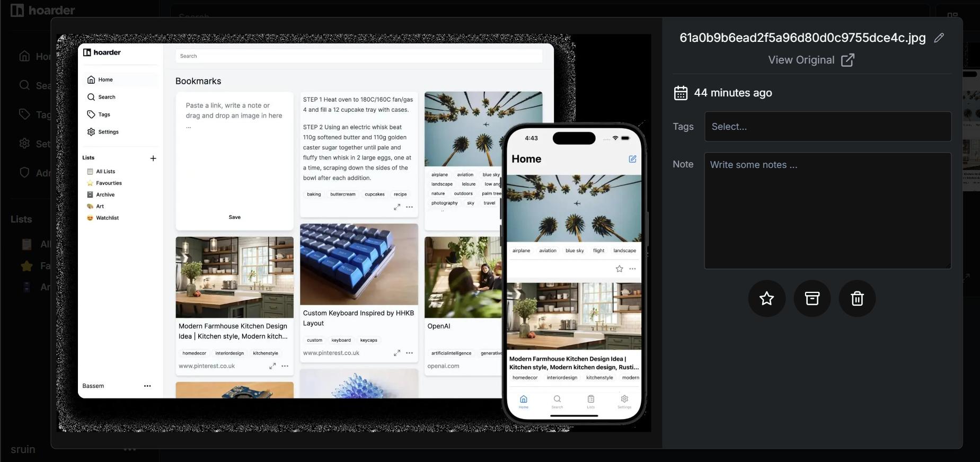Favourite the bookmark with the round star button
The width and height of the screenshot is (980, 462).
(x=766, y=299)
